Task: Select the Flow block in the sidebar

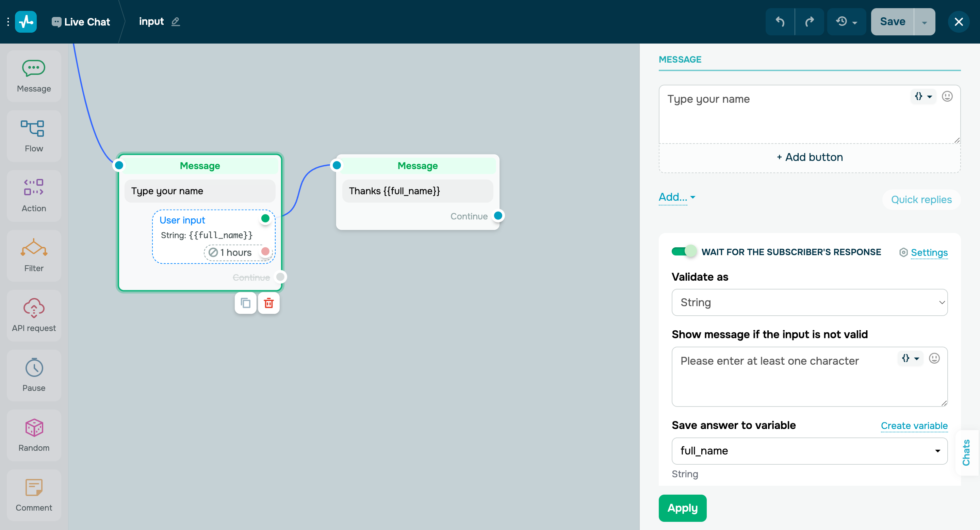Action: (x=33, y=136)
